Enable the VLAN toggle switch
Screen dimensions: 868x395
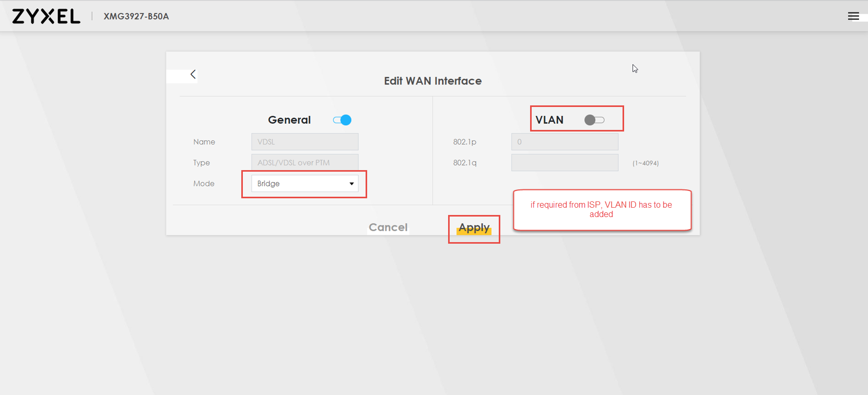coord(594,120)
